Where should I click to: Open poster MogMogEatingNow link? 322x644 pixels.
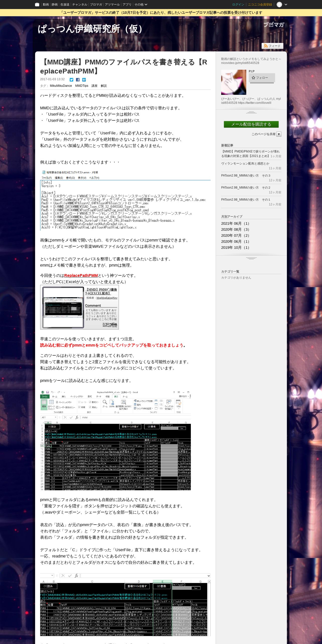pyautogui.click(x=107, y=298)
